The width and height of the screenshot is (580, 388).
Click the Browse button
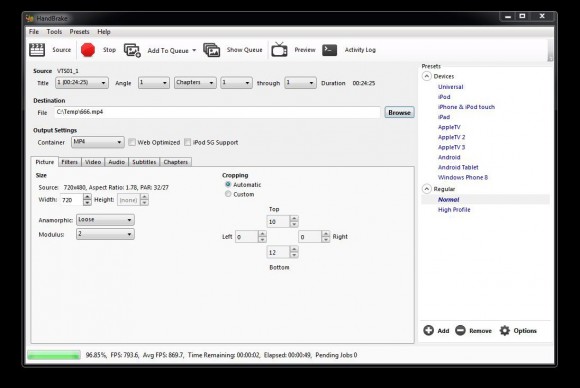399,112
